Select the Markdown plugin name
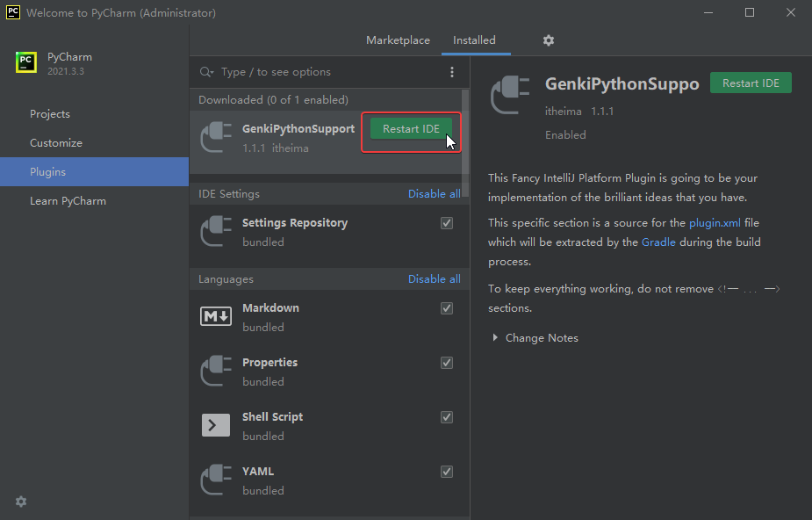Image resolution: width=812 pixels, height=520 pixels. (270, 308)
